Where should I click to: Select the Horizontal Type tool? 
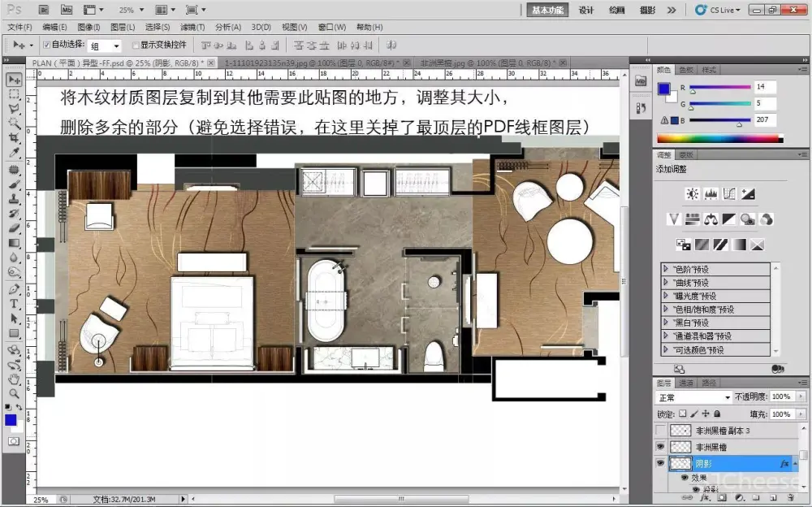(14, 303)
